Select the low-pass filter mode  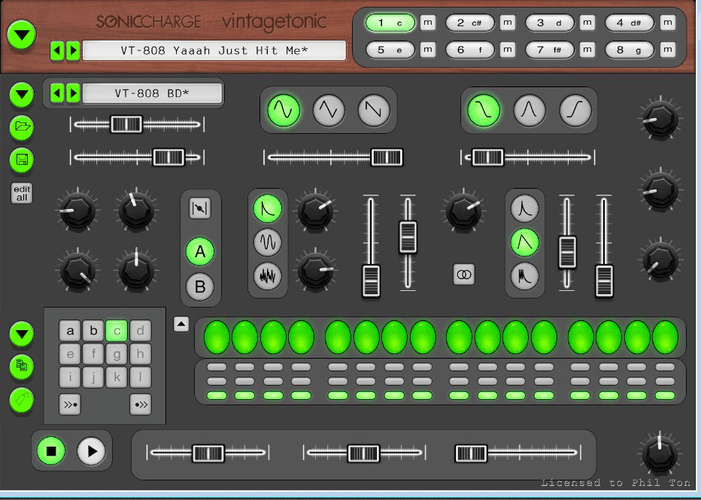click(483, 110)
